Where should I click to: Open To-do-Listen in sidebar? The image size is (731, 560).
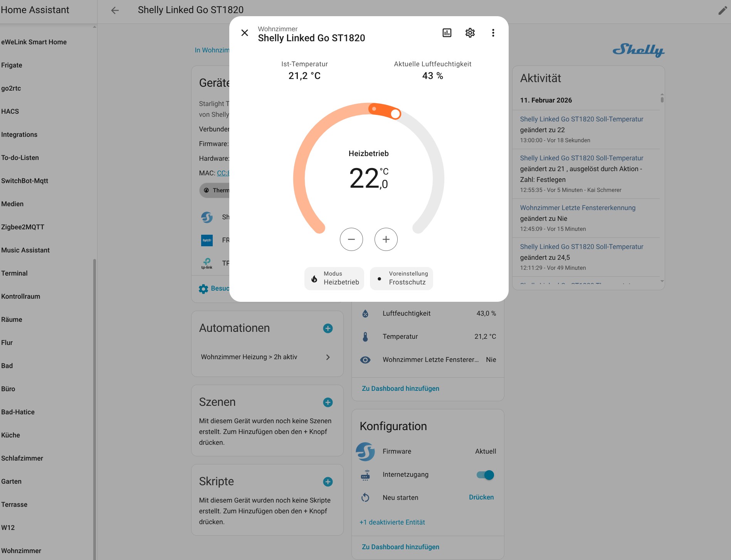[20, 158]
